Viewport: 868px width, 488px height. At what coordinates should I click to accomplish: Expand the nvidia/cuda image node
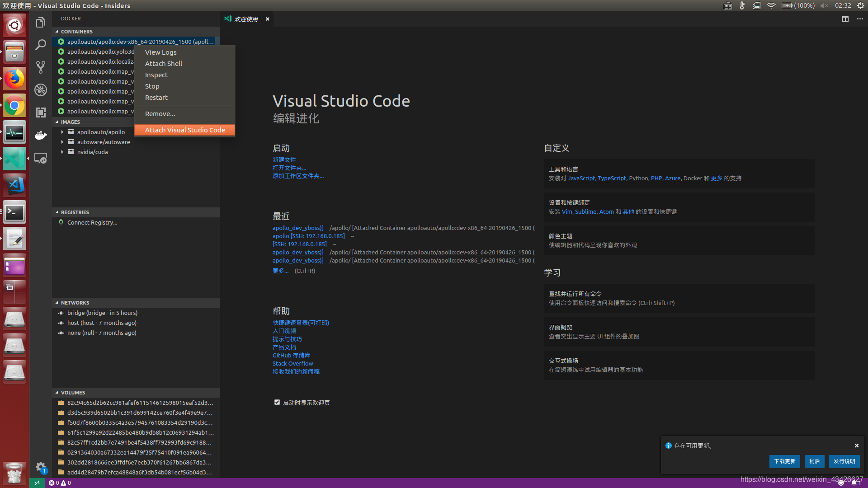[62, 152]
